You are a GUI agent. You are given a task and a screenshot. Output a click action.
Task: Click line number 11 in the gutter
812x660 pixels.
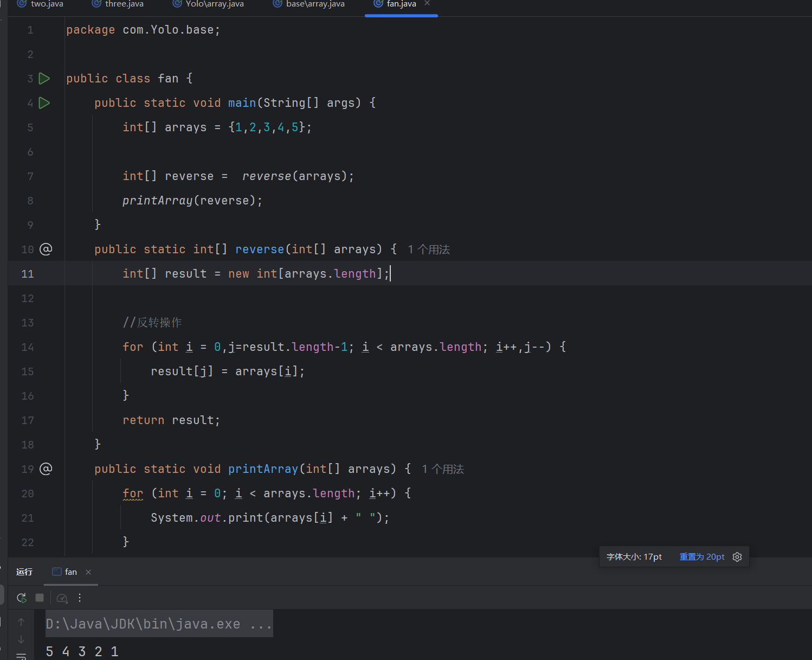(28, 274)
